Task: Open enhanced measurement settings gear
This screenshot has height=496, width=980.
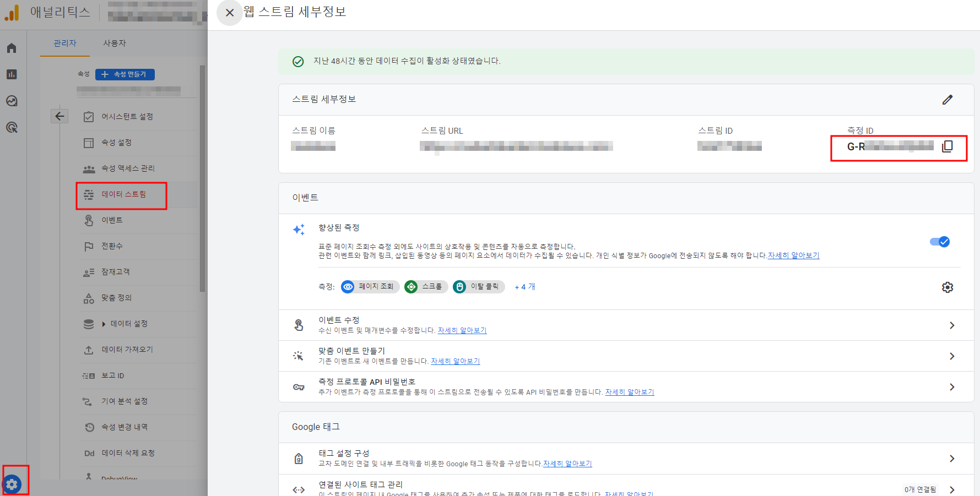Action: tap(947, 287)
